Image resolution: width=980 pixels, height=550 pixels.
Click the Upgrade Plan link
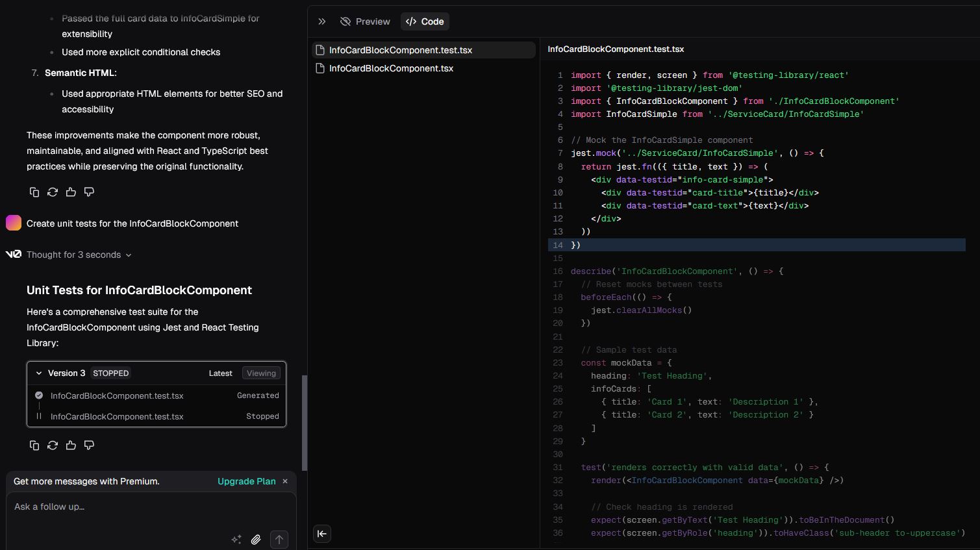click(x=246, y=481)
